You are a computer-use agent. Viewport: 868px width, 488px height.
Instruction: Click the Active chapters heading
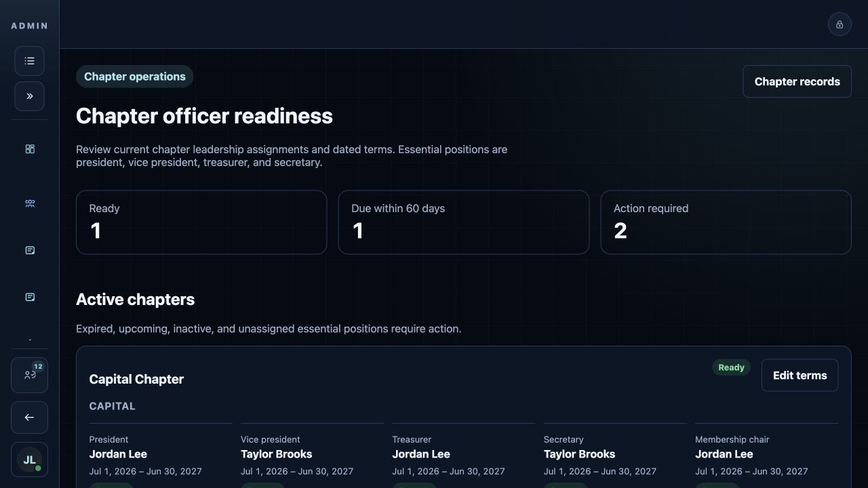136,300
